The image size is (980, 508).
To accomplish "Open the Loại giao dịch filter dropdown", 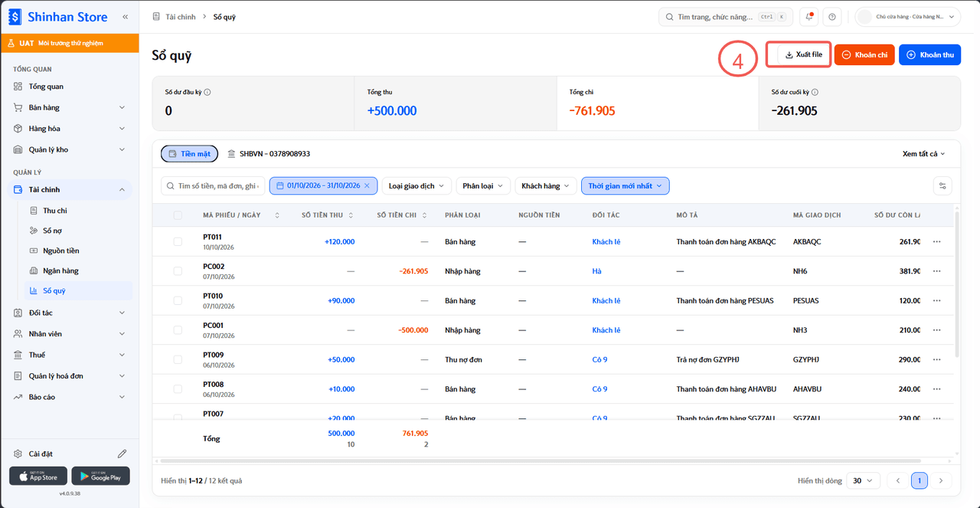I will click(x=416, y=185).
